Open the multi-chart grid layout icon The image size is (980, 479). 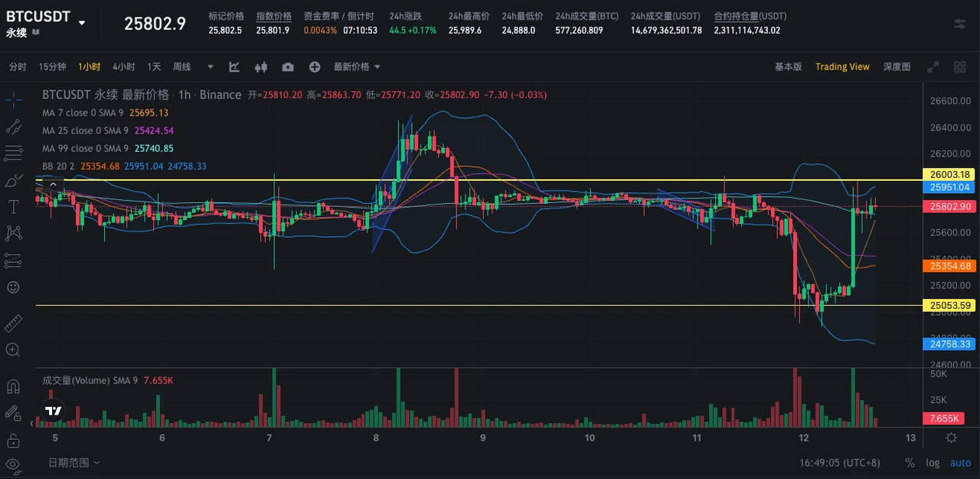tap(960, 67)
